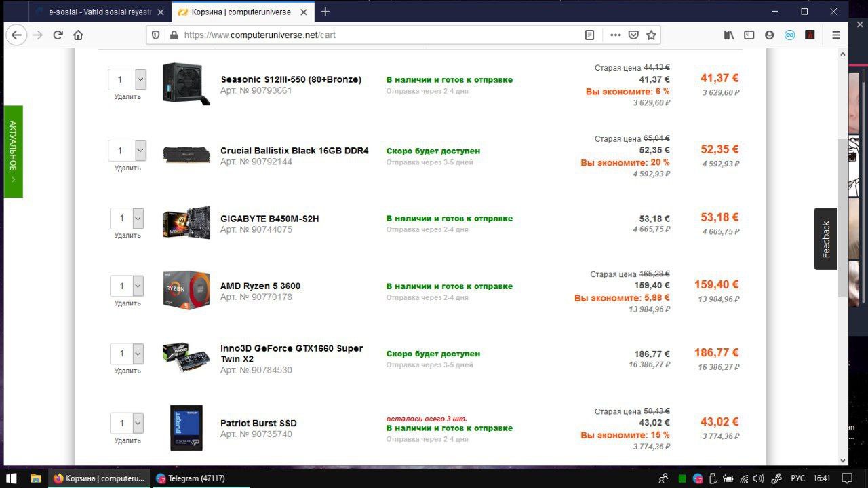The width and height of the screenshot is (868, 488).
Task: Click the blue circular extension icon
Action: tap(790, 35)
